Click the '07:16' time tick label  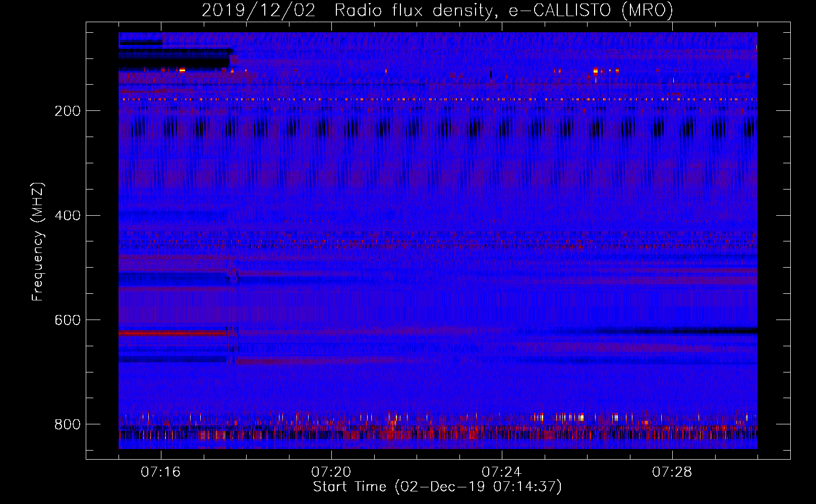pos(161,472)
